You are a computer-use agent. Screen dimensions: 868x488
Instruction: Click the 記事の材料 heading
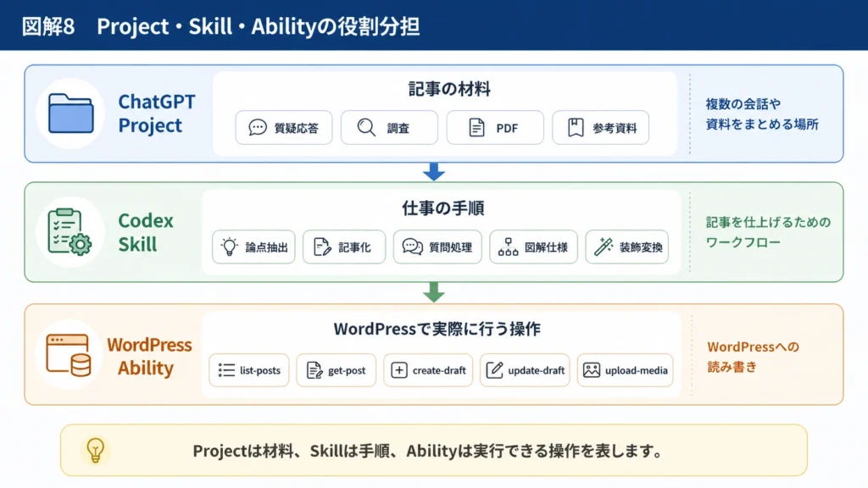pyautogui.click(x=449, y=89)
